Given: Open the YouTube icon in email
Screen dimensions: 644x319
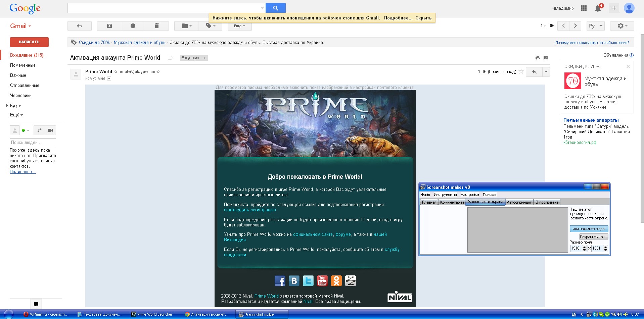Looking at the screenshot, I should (x=322, y=281).
